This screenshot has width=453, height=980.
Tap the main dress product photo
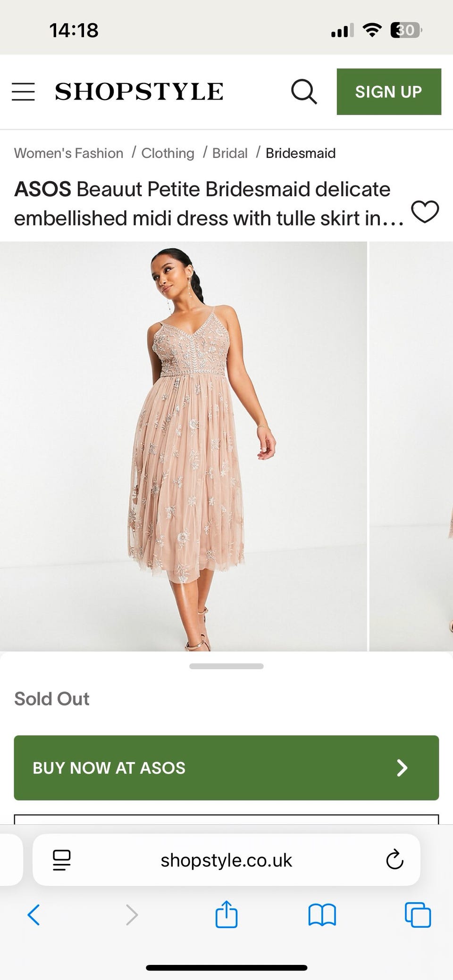pyautogui.click(x=183, y=446)
